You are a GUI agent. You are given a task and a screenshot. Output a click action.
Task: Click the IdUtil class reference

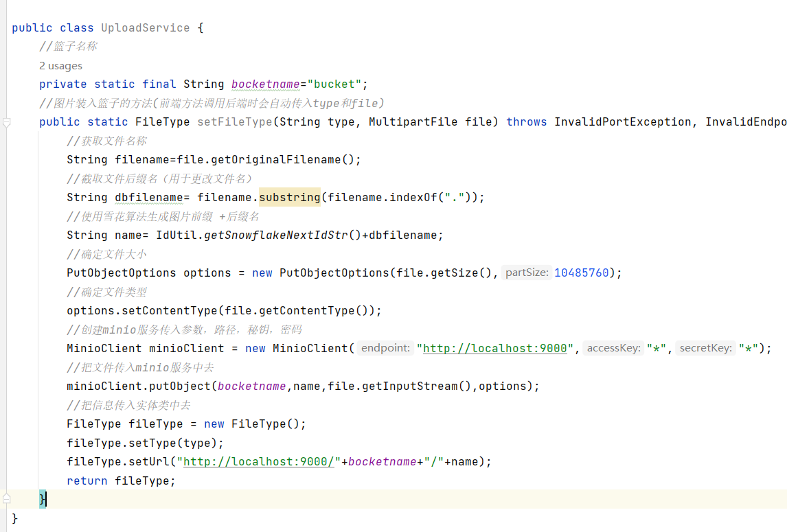(x=176, y=235)
